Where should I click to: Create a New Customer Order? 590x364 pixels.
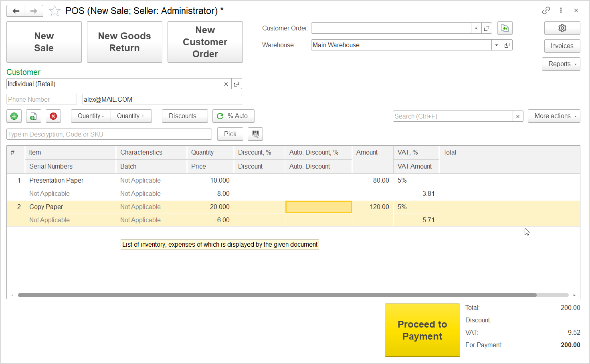click(205, 42)
